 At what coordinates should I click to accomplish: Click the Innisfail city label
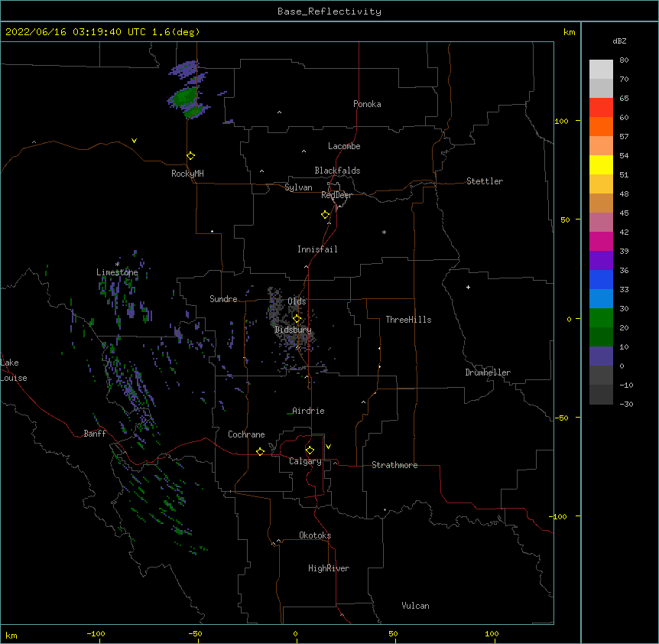(x=317, y=249)
